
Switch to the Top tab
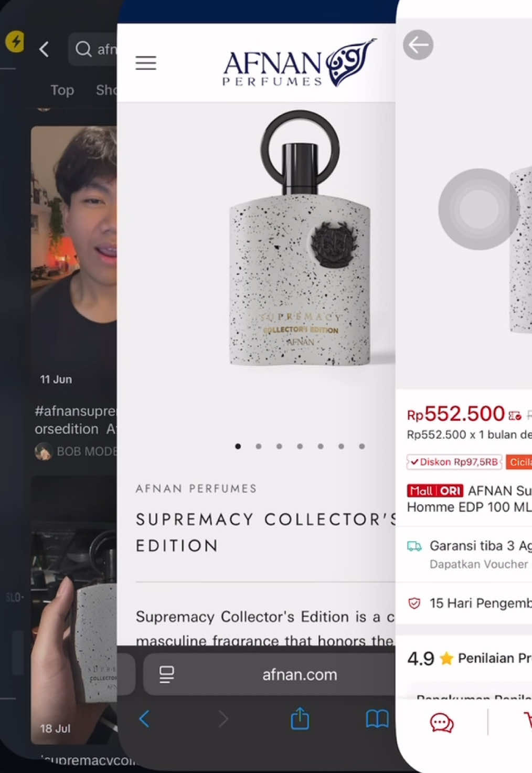point(62,90)
